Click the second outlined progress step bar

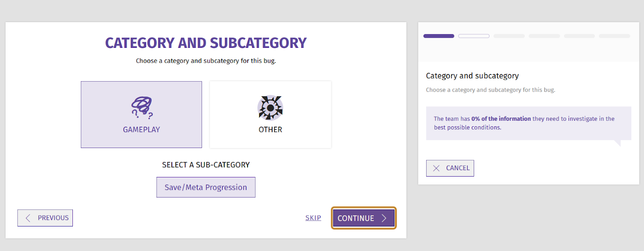pos(474,36)
